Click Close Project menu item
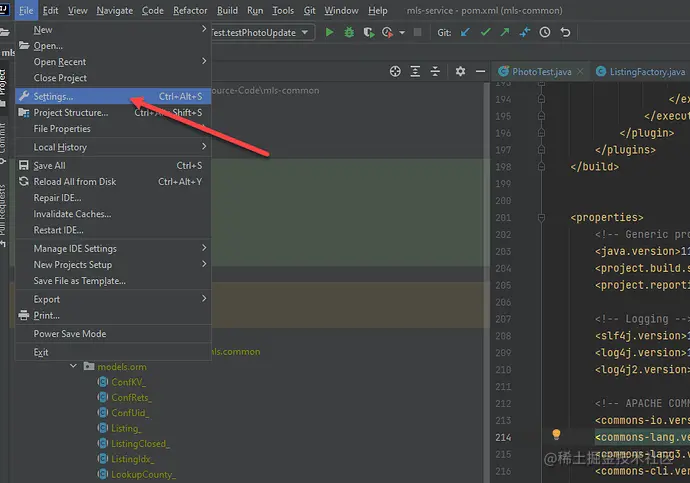 tap(114, 78)
